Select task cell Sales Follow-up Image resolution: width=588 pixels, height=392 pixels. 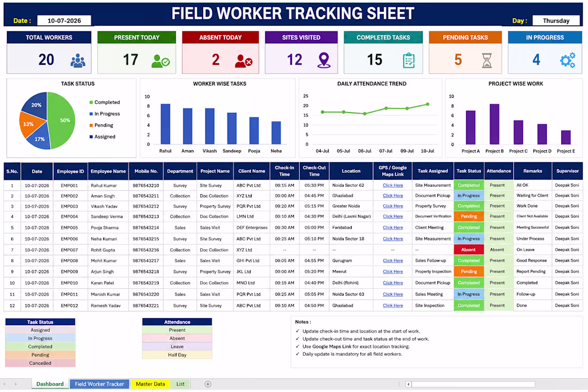point(432,260)
